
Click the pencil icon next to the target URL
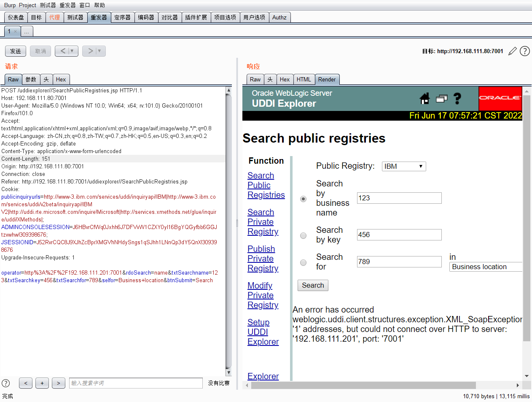coord(512,51)
